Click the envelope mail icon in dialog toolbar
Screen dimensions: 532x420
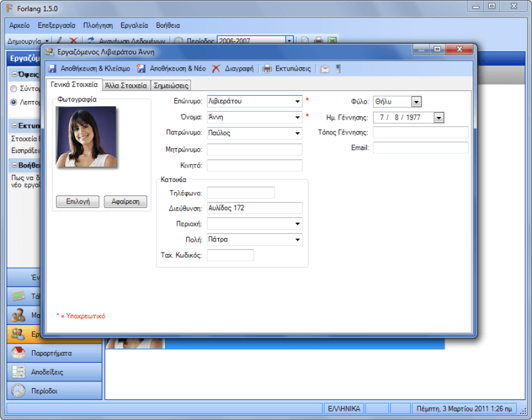pyautogui.click(x=325, y=68)
